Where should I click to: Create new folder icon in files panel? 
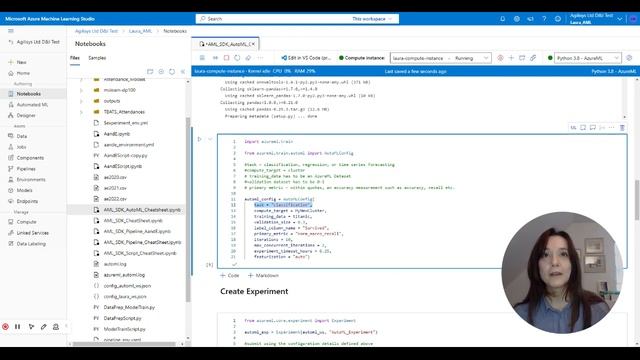[x=150, y=71]
